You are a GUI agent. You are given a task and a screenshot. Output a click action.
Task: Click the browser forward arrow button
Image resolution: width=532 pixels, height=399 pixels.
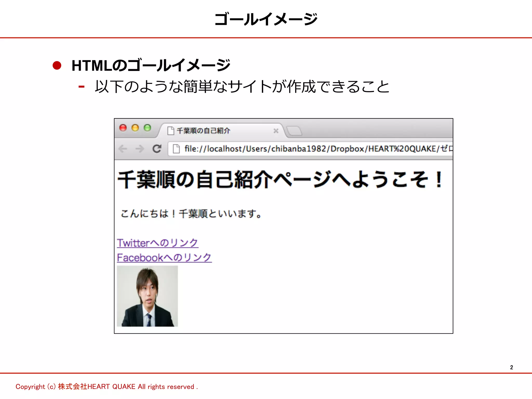coord(140,149)
